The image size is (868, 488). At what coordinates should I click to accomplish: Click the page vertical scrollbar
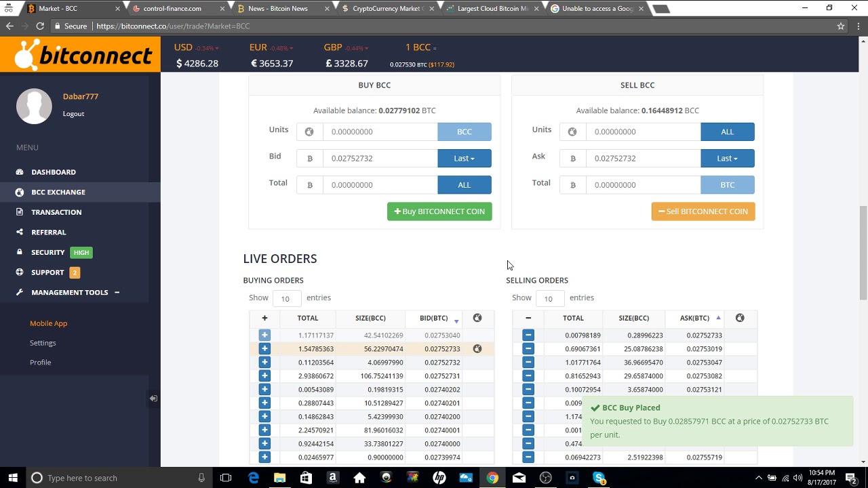[863, 253]
